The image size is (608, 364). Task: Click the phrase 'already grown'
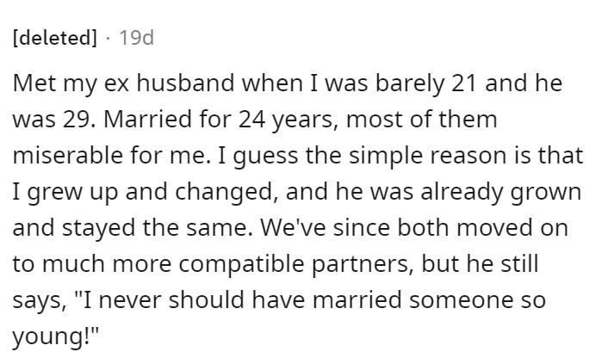501,193
